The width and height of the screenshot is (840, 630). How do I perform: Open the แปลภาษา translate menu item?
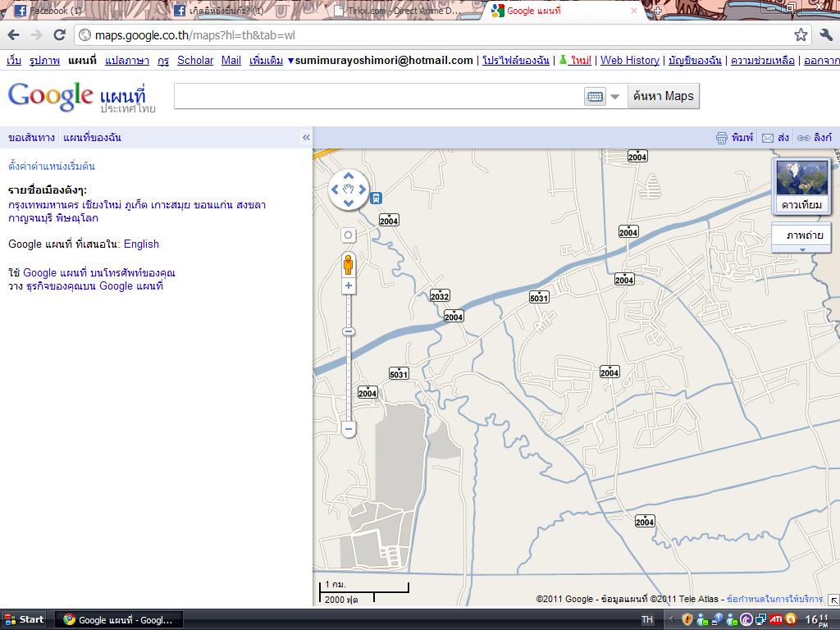tap(127, 61)
